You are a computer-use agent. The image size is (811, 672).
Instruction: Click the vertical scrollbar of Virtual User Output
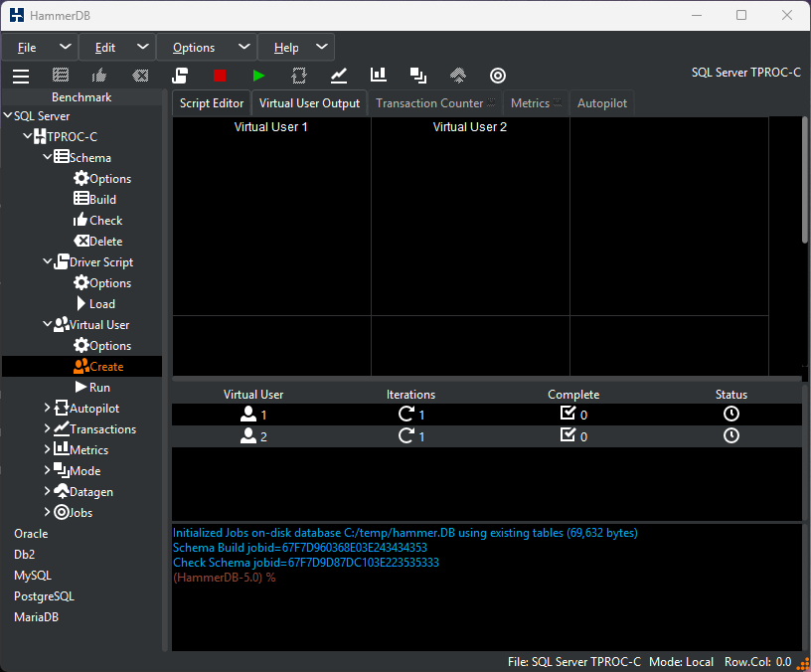click(x=805, y=180)
